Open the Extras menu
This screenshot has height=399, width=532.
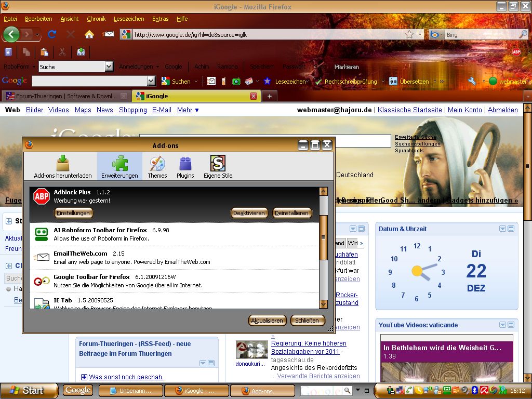click(x=160, y=19)
